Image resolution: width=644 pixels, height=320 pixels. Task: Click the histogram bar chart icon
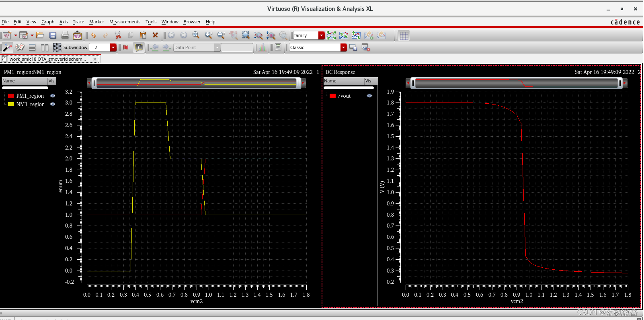[262, 47]
